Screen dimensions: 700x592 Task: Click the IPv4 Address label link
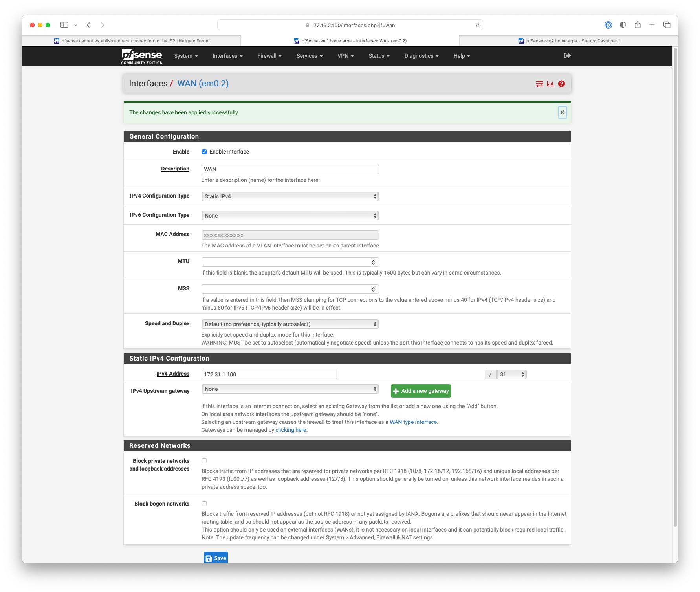pyautogui.click(x=173, y=374)
